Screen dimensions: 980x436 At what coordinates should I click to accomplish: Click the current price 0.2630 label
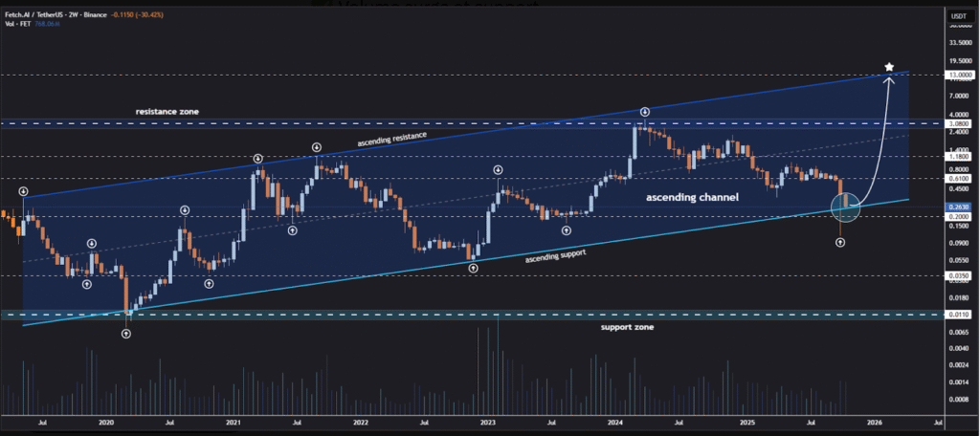click(x=956, y=206)
